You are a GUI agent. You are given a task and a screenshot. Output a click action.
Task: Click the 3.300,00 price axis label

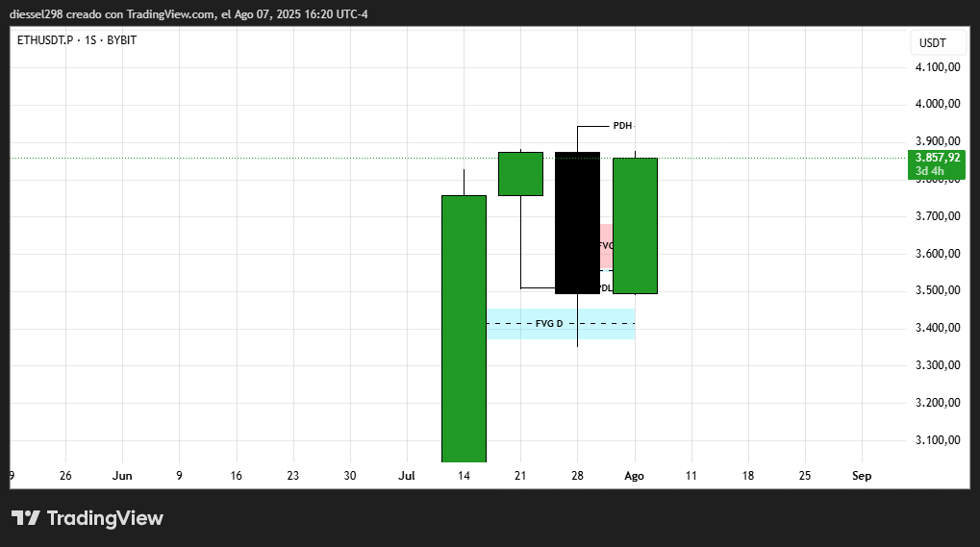point(938,365)
